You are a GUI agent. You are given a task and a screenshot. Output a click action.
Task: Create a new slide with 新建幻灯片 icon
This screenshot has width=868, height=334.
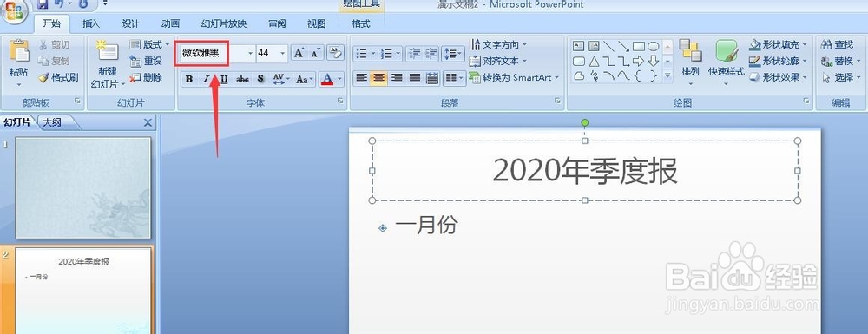click(108, 50)
